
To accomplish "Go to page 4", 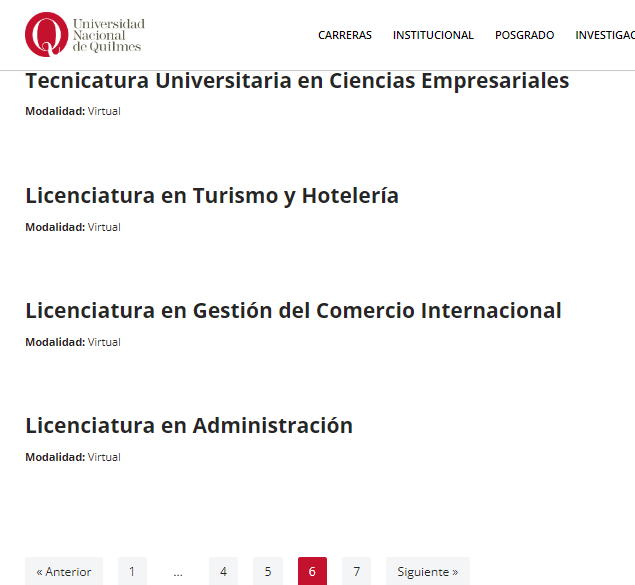I will 223,571.
